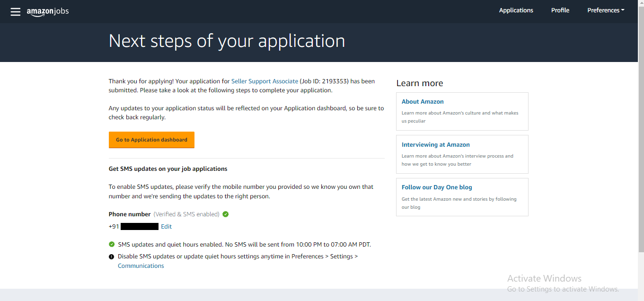Viewport: 644px width, 301px height.
Task: Click 'To enable SMS updates, please verify' paragraph
Action: click(241, 192)
